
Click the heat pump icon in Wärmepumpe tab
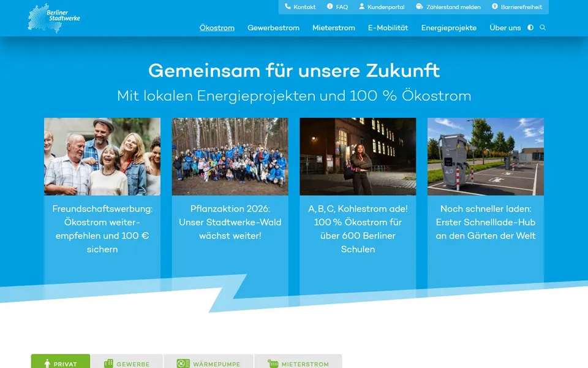tap(183, 364)
